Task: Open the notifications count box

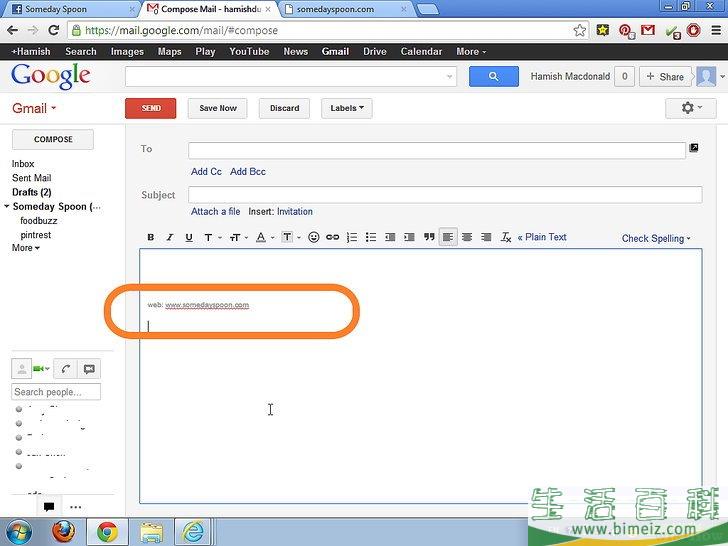Action: pyautogui.click(x=624, y=77)
